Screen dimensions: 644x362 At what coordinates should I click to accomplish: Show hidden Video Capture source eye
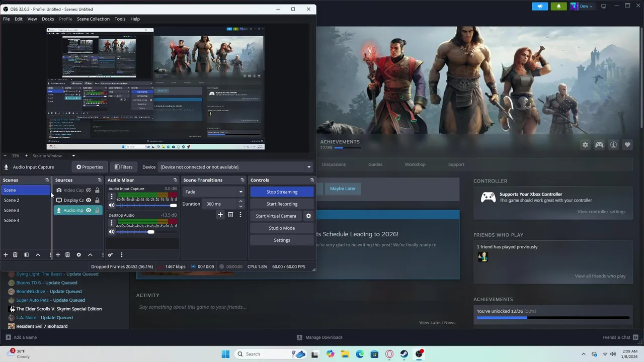click(x=89, y=190)
